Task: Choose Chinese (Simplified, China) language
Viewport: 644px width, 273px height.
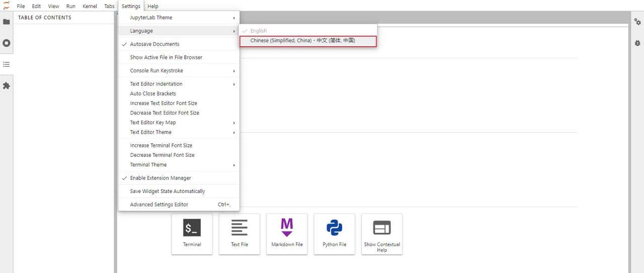Action: pos(308,41)
